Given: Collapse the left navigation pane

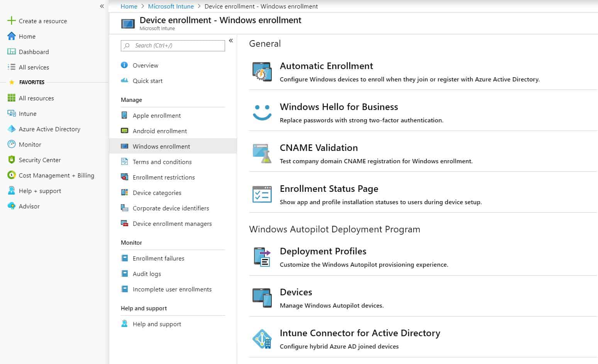Looking at the screenshot, I should 101,6.
